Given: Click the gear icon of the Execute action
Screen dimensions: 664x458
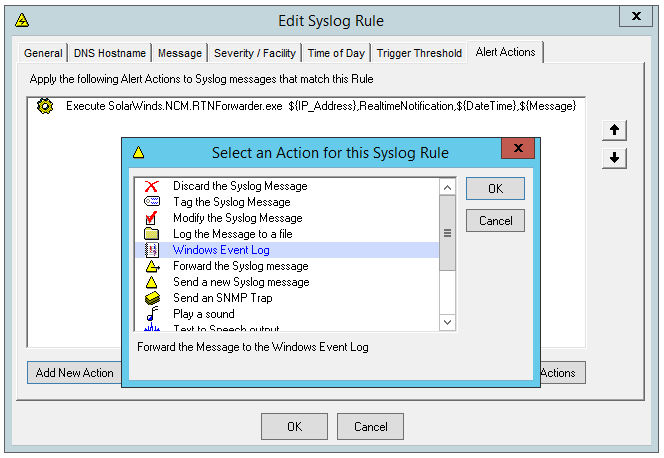Looking at the screenshot, I should [x=45, y=106].
